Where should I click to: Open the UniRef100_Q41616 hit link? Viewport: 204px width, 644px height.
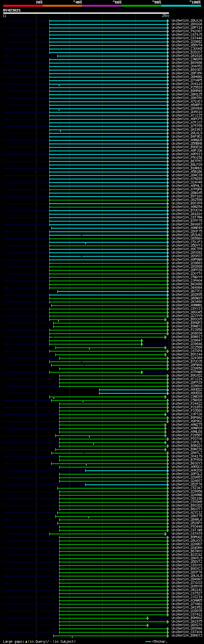pos(187,56)
